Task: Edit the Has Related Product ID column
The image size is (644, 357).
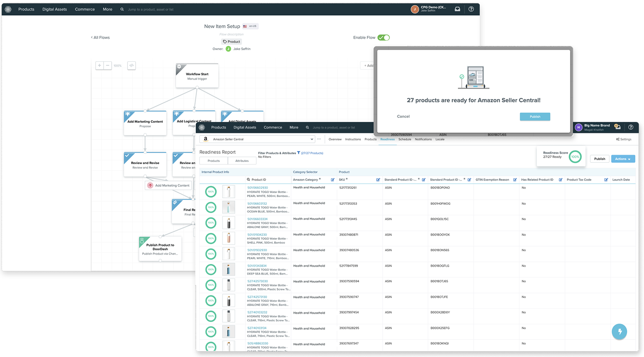Action: 560,180
